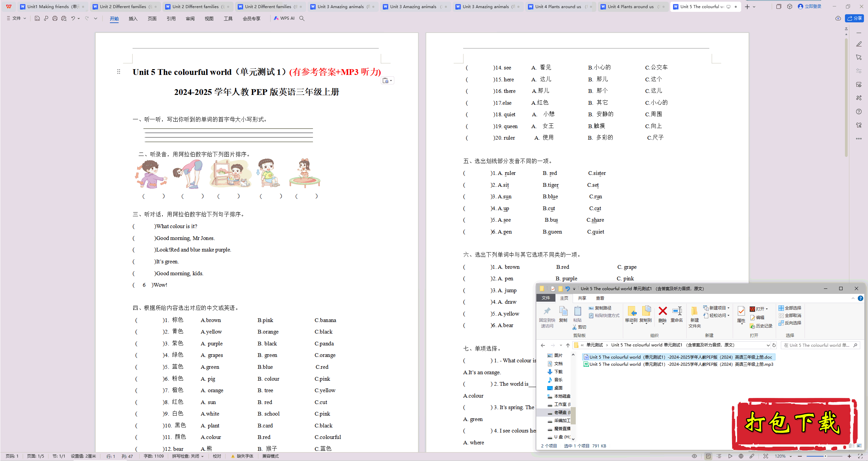The height and width of the screenshot is (461, 868).
Task: Click the zoom in plus button
Action: tap(849, 456)
